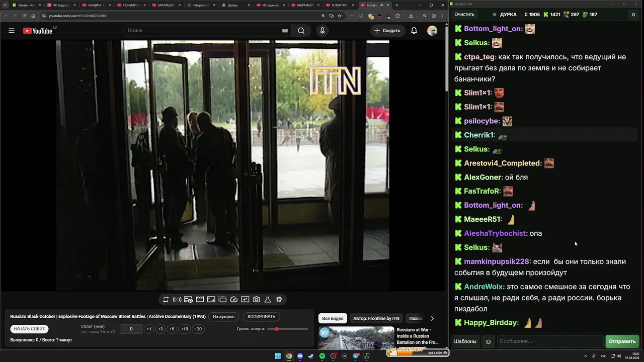Click the 'На аукцион' button

223,317
